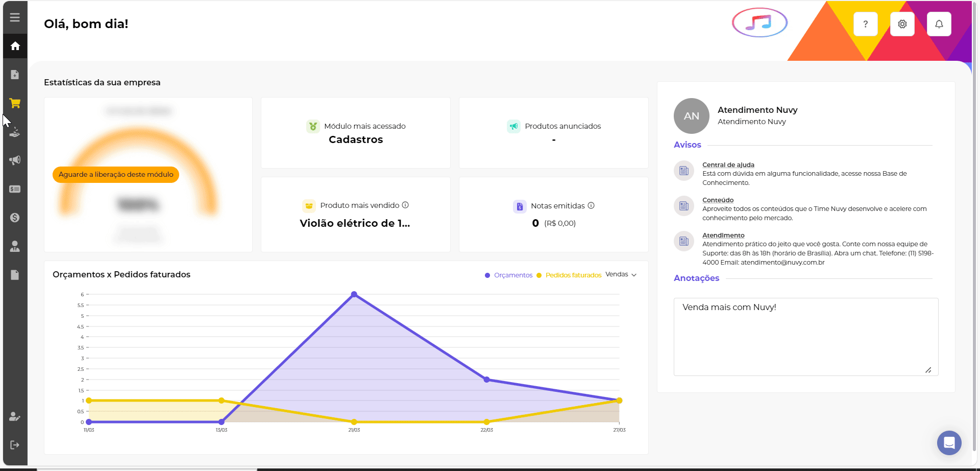Screen dimensions: 980x471
Task: Click info icon beside Notas emitidas
Action: pos(591,206)
